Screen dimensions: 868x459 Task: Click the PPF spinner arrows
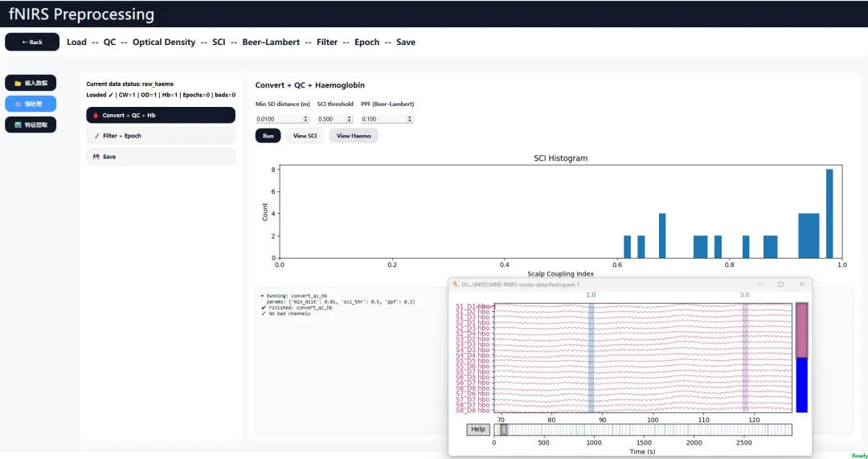click(x=410, y=119)
